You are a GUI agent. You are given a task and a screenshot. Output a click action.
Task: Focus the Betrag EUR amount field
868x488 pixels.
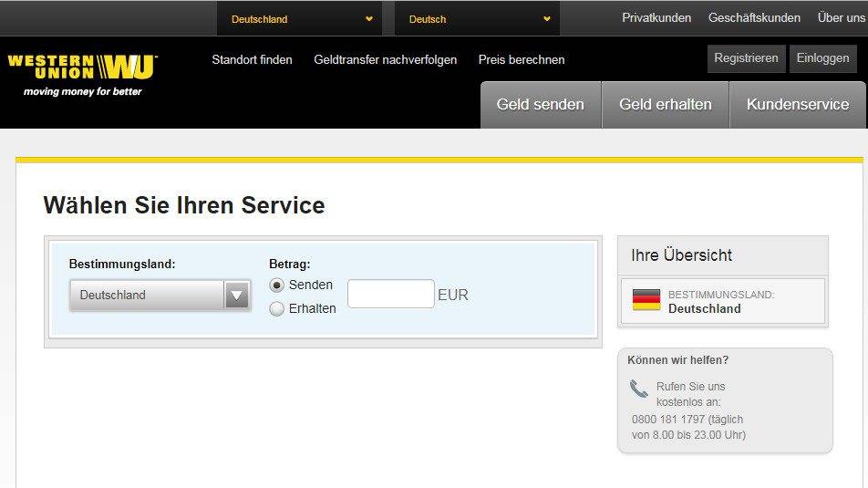pyautogui.click(x=390, y=294)
